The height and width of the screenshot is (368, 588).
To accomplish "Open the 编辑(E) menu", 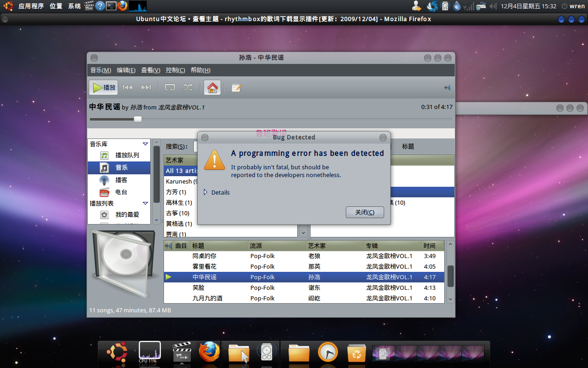I will point(126,70).
